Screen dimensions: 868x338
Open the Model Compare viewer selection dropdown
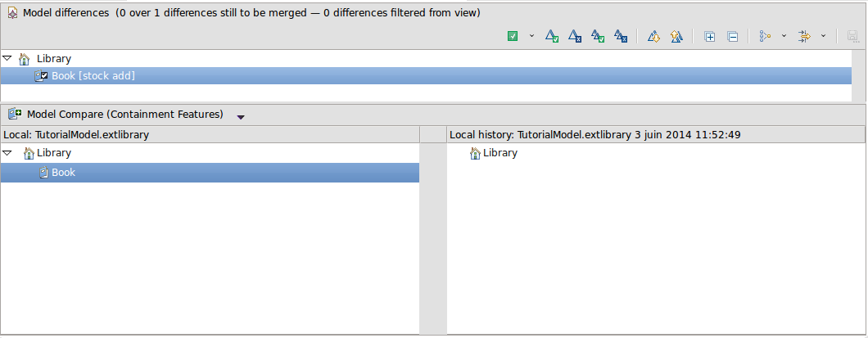(x=241, y=116)
